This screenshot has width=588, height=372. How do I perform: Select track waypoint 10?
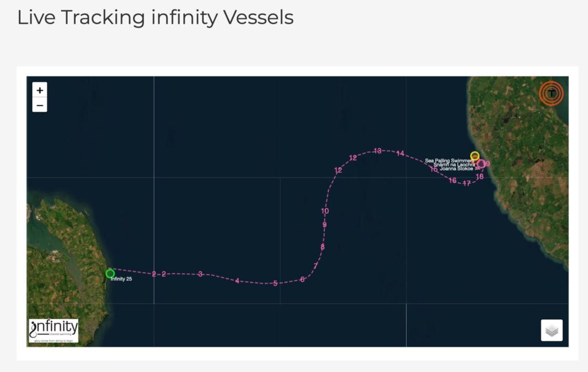point(325,211)
